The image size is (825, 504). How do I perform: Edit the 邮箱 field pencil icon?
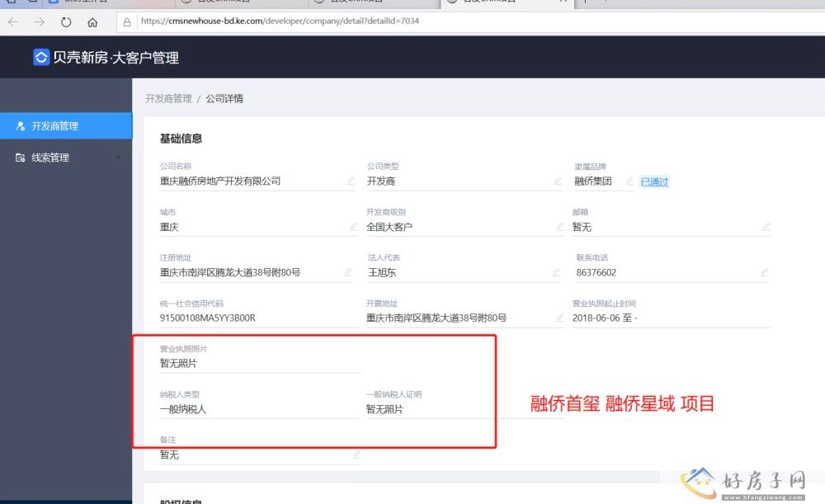[766, 227]
